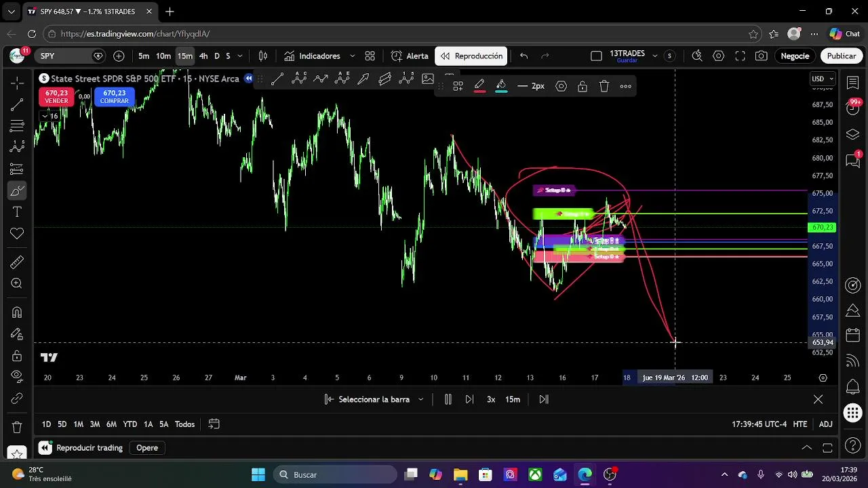This screenshot has width=868, height=488.
Task: Enter fullscreen mode
Action: click(x=741, y=56)
